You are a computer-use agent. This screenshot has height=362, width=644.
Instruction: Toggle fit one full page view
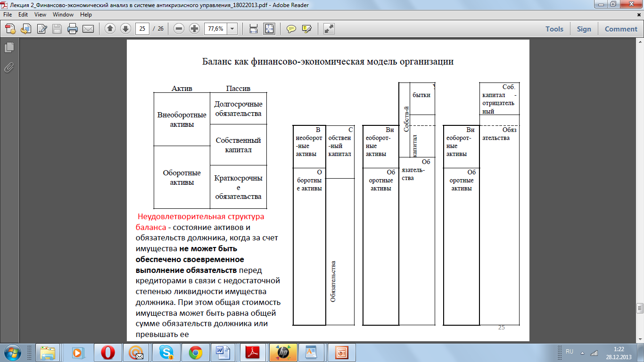pyautogui.click(x=269, y=29)
